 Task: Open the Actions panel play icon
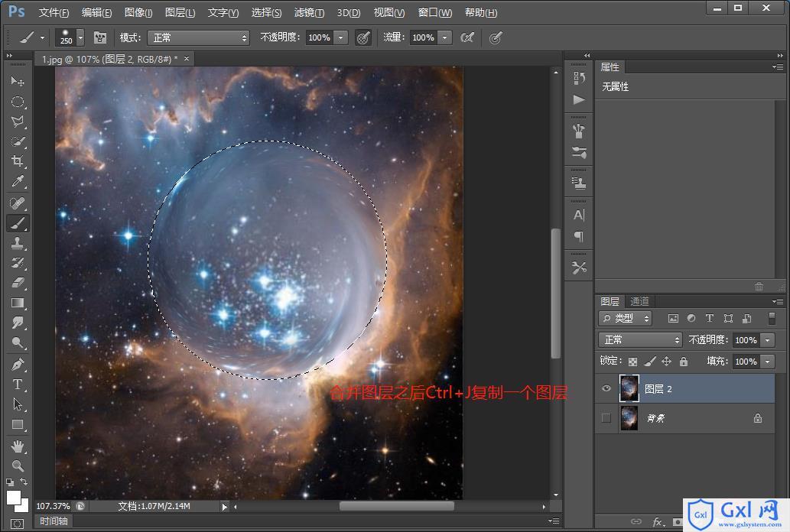[579, 99]
